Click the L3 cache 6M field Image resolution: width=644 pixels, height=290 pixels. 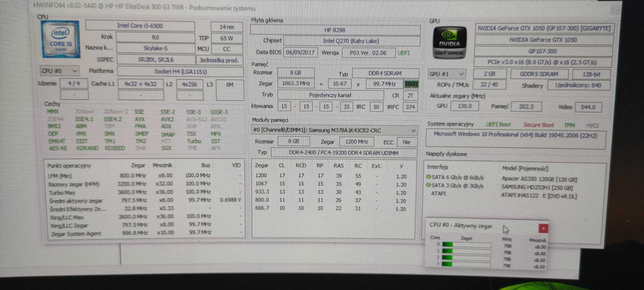click(230, 90)
